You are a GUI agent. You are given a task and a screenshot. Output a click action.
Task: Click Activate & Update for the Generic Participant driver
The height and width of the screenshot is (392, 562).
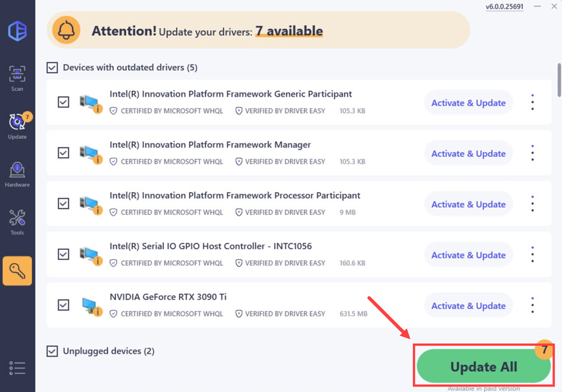tap(468, 102)
